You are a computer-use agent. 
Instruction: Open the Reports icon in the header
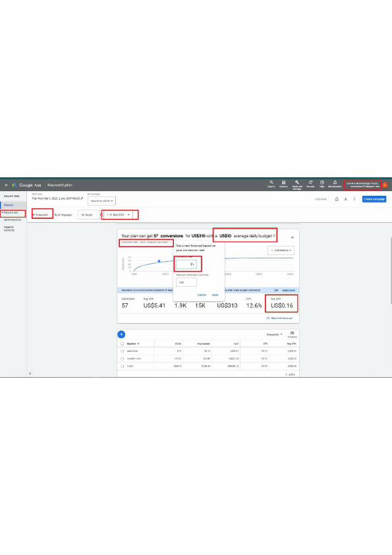283,184
